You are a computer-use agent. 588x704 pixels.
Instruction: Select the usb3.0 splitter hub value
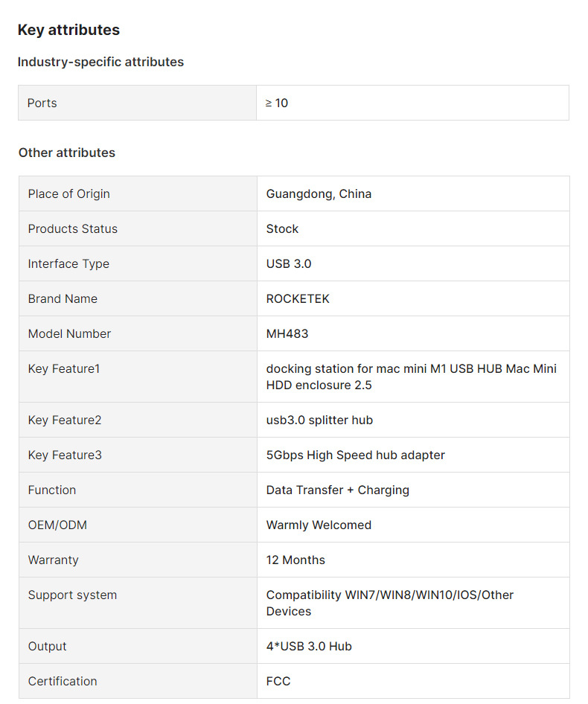[x=319, y=420]
